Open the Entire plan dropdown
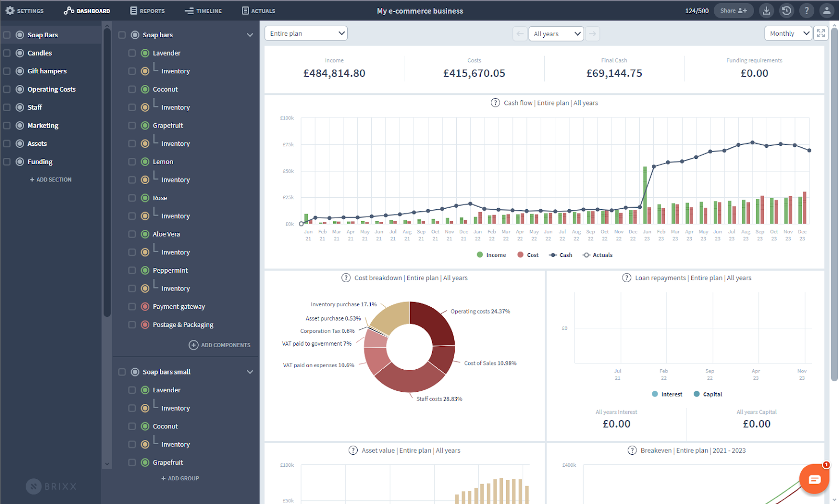Screen dimensions: 839x504 tap(306, 34)
